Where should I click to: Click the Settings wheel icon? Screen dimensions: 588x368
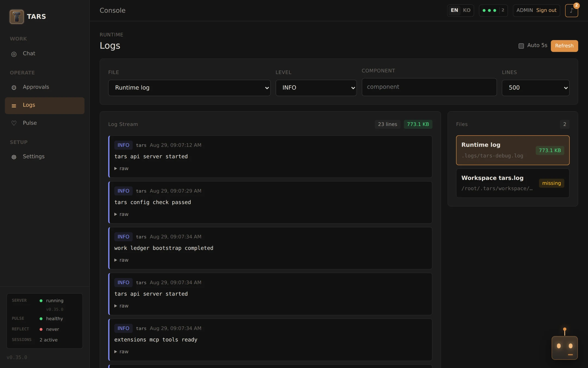coord(14,157)
